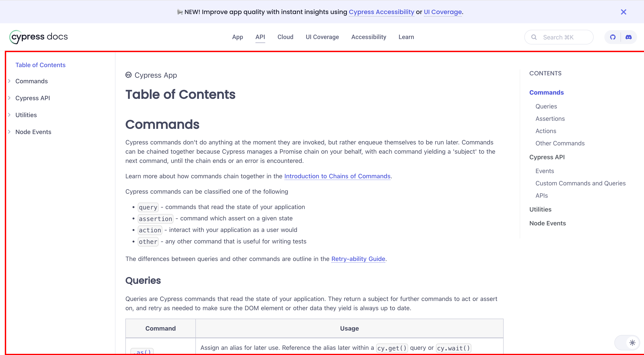
Task: Click the Cypress docs logo
Action: (38, 37)
